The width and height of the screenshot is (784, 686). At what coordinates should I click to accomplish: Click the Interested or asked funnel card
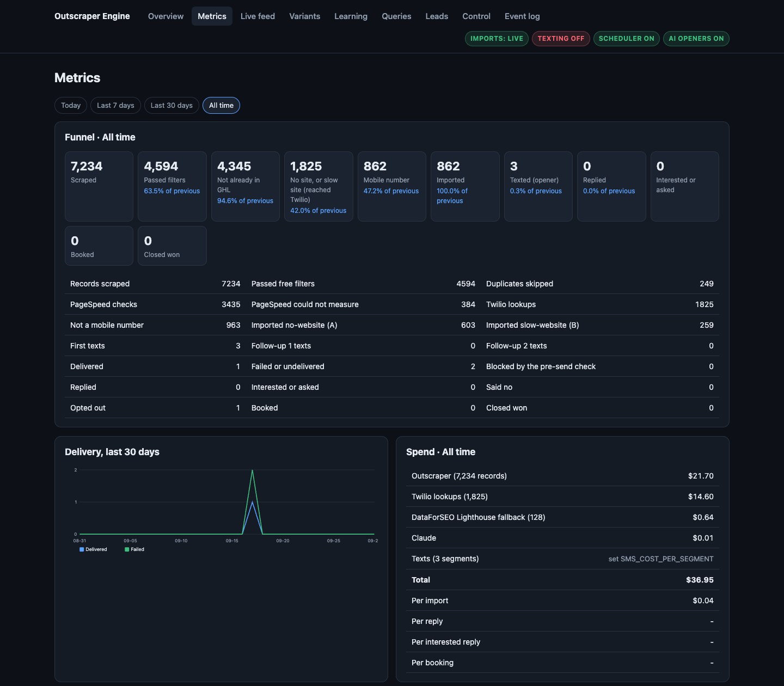[685, 186]
